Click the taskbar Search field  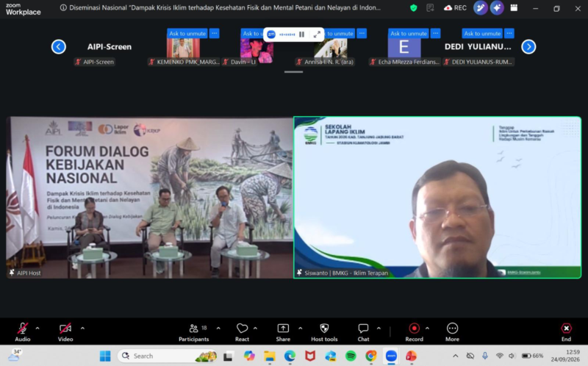click(x=168, y=356)
